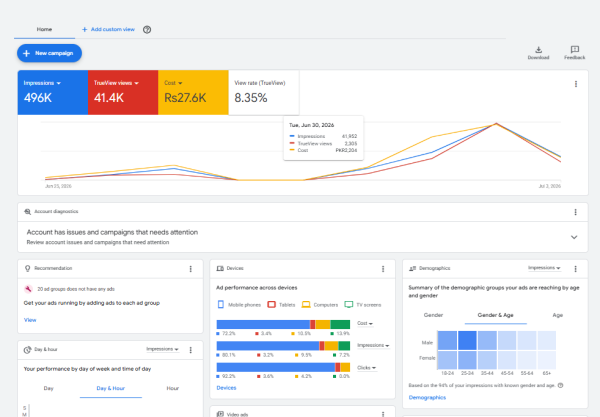Expand account issues section chevron
The width and height of the screenshot is (600, 417).
coord(574,237)
